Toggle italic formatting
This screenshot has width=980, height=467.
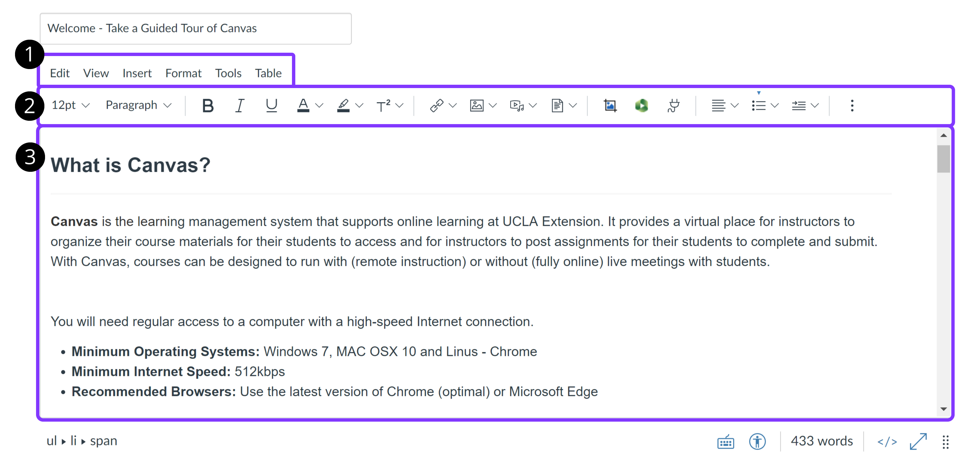tap(240, 105)
